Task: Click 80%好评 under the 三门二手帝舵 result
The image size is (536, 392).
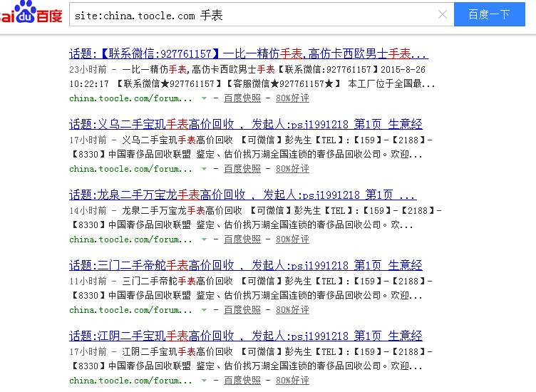Action: pos(293,309)
